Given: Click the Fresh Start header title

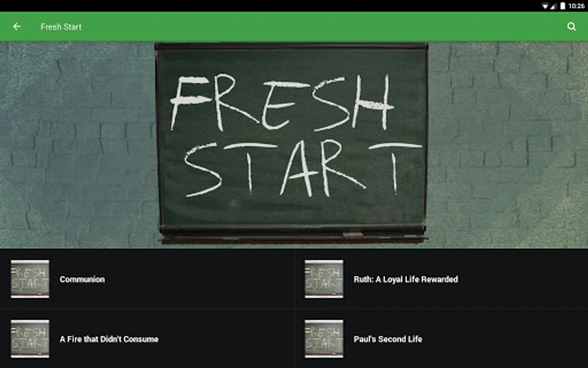Looking at the screenshot, I should click(x=61, y=27).
